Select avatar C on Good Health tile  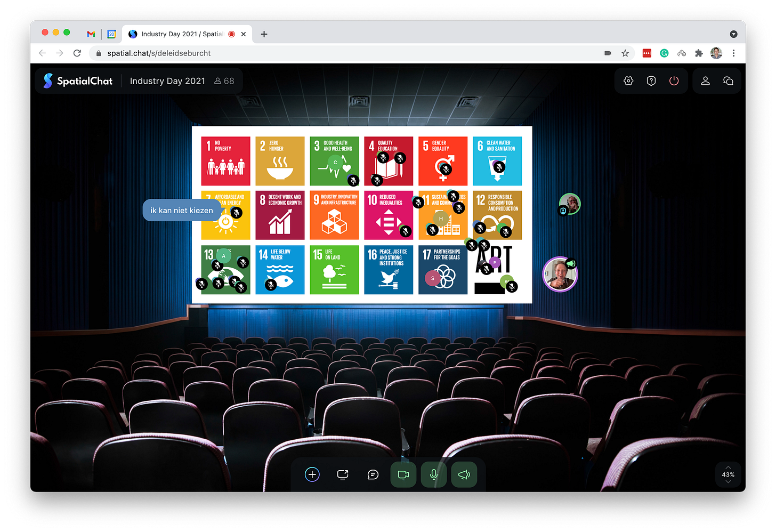(x=335, y=163)
